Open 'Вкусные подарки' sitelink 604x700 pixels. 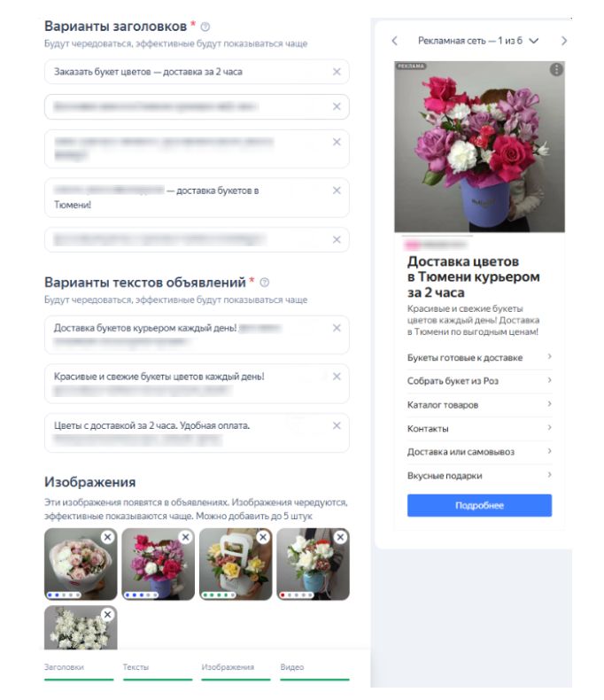pos(479,476)
